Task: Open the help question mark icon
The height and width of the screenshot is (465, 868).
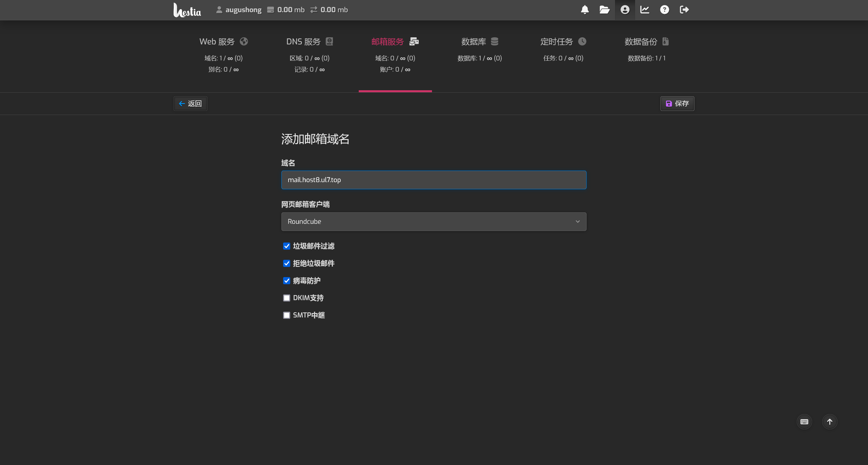Action: click(x=665, y=9)
